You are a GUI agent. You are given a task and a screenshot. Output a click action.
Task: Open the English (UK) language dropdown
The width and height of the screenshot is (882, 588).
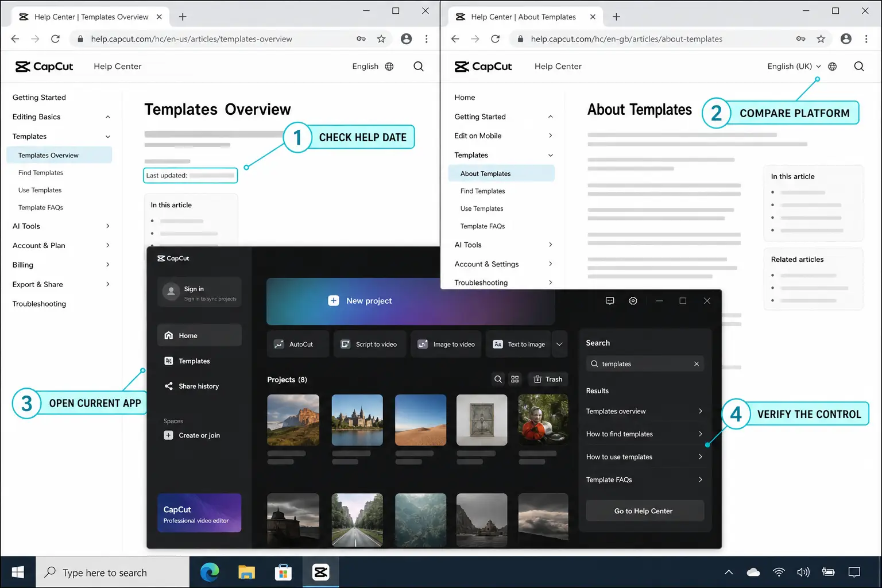794,67
